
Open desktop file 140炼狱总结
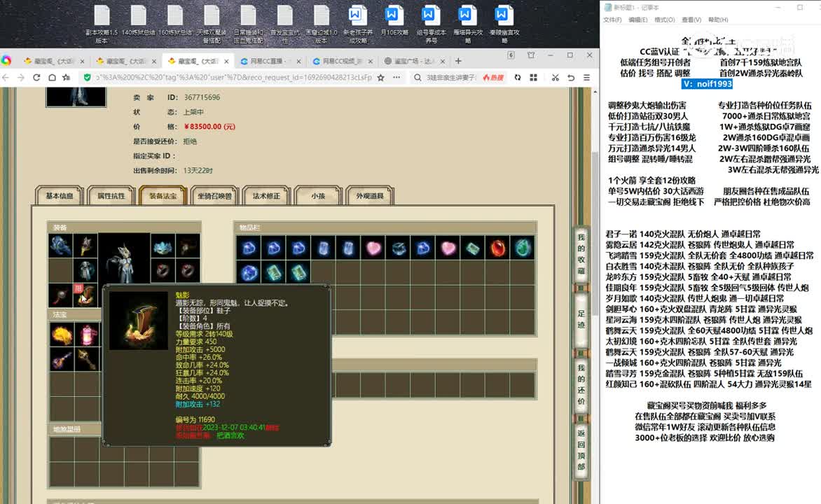click(138, 21)
